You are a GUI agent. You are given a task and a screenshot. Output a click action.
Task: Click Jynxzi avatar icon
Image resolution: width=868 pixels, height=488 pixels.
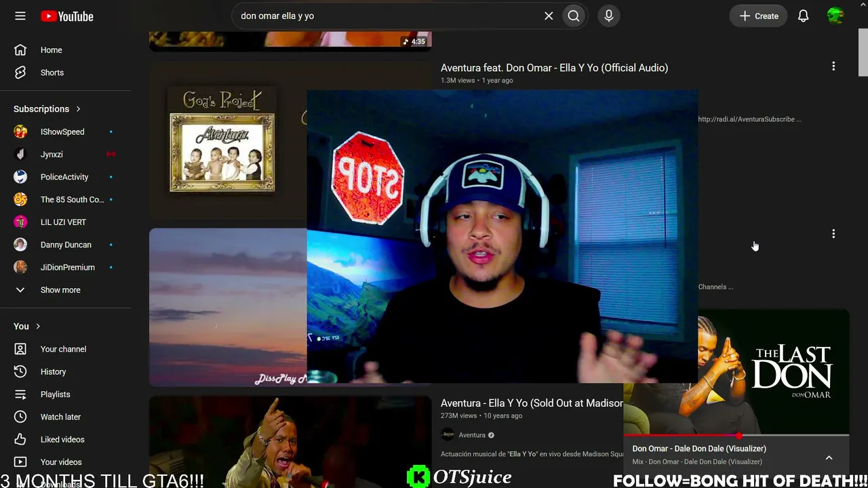click(20, 155)
